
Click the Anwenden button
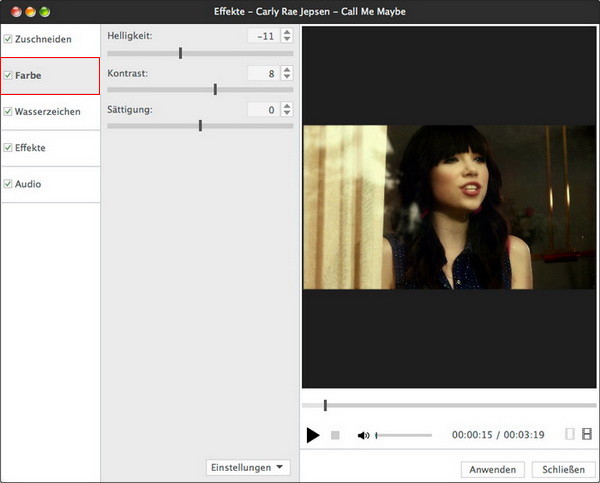[492, 470]
